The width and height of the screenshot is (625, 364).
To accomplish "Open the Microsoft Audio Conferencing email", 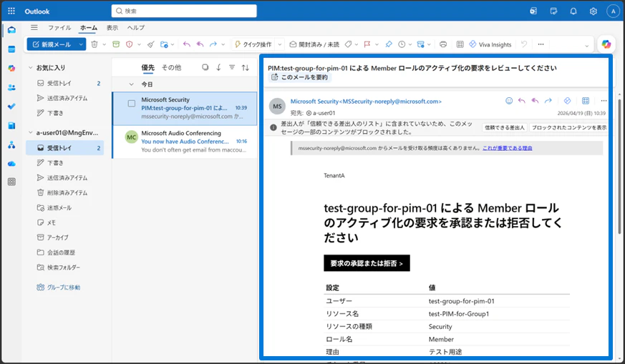I will coord(185,142).
